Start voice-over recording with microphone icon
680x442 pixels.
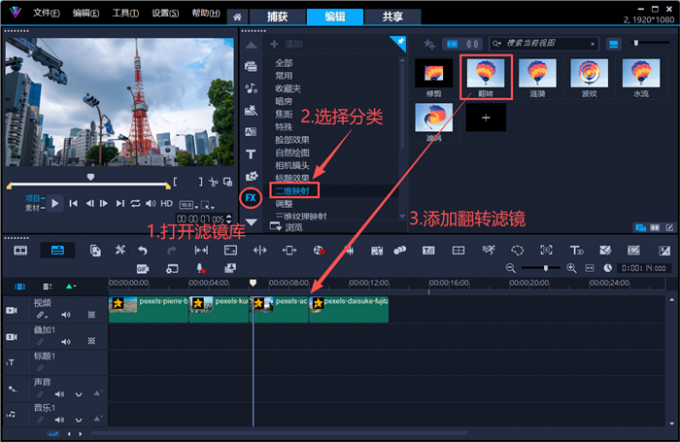[201, 268]
